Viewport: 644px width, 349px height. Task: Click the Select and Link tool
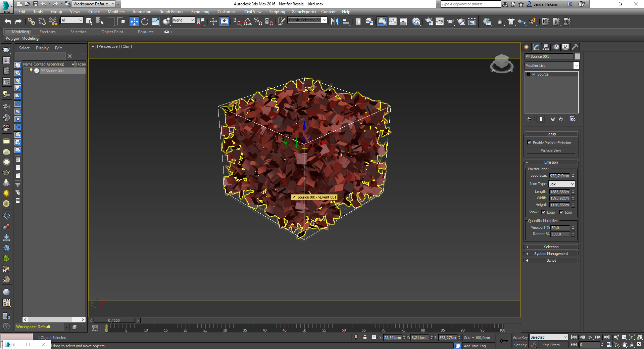(31, 21)
